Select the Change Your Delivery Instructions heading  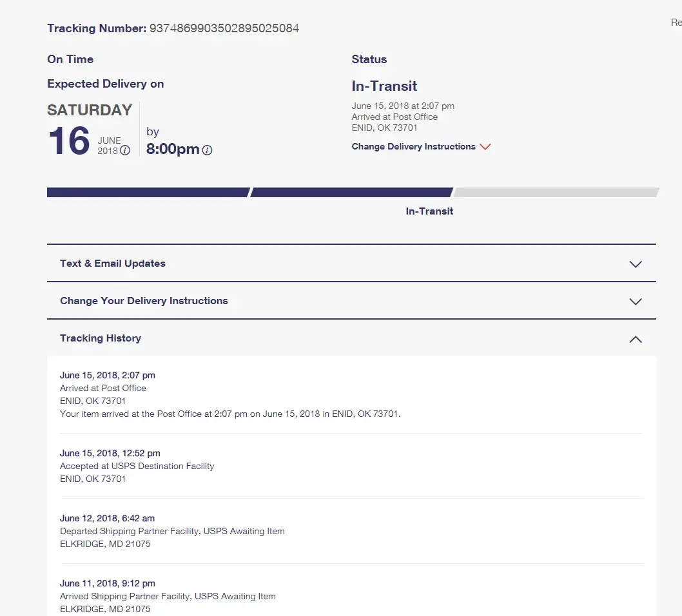tap(144, 301)
